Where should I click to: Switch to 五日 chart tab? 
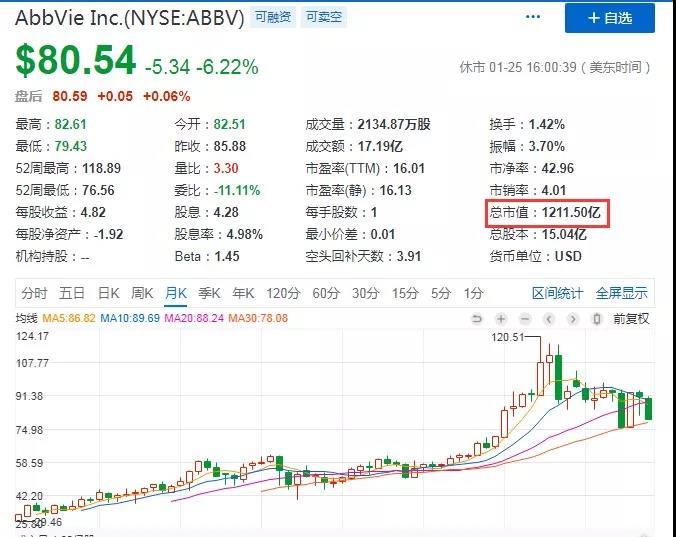[x=72, y=293]
